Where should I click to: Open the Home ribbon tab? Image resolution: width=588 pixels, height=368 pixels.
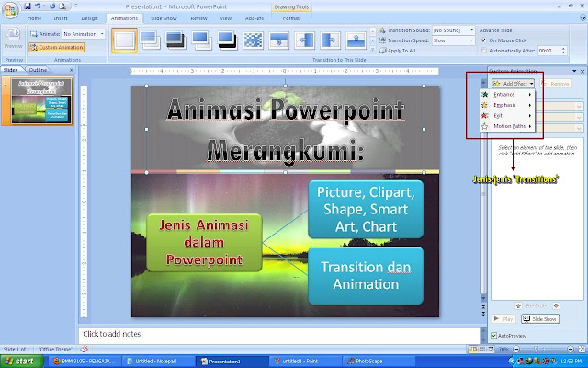pyautogui.click(x=34, y=18)
